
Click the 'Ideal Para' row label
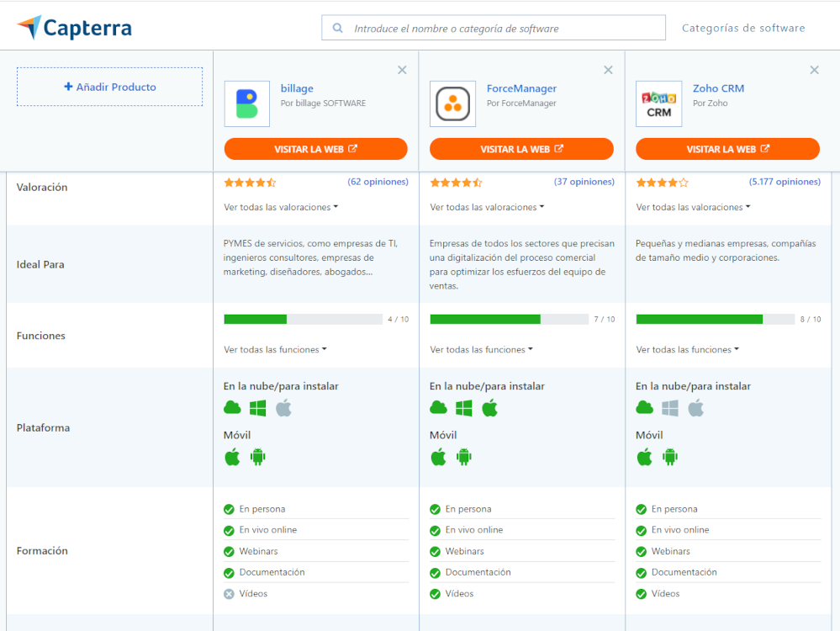[40, 264]
